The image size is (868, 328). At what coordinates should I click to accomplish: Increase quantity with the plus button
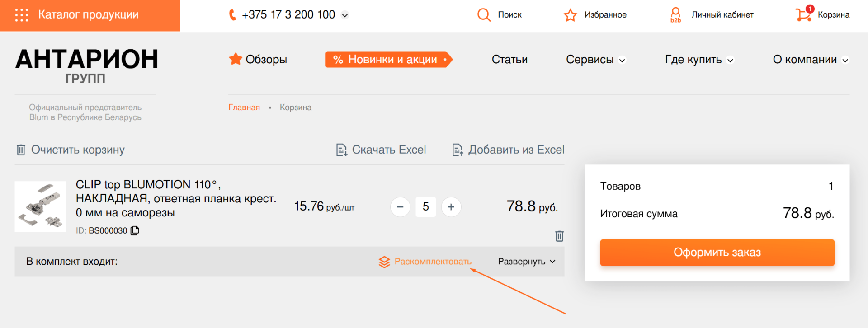point(451,207)
